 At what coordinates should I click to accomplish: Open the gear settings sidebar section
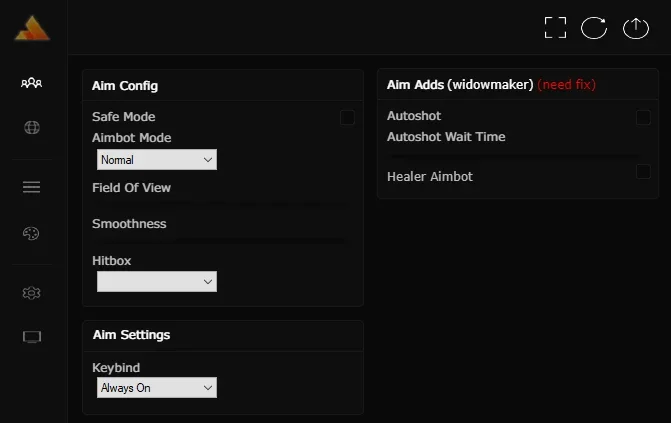31,293
